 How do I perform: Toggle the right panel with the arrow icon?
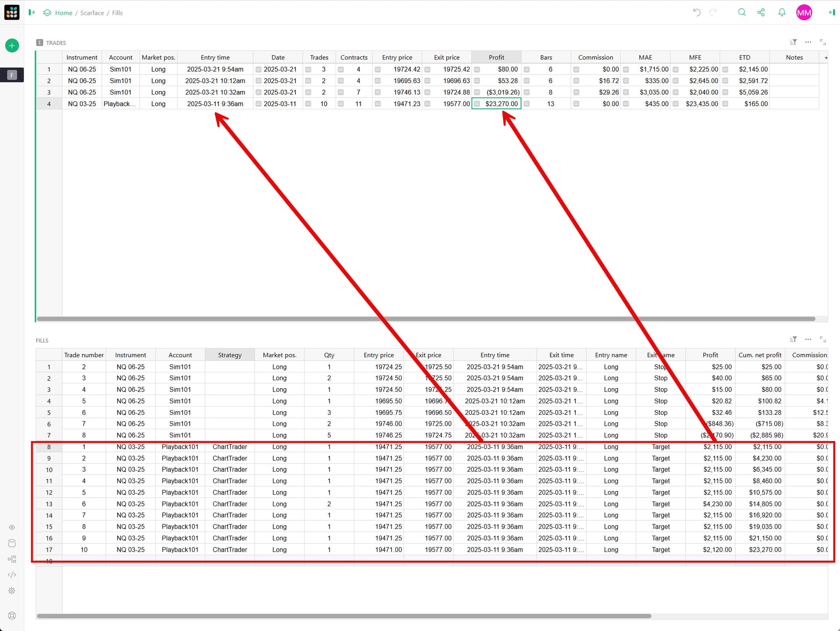(832, 12)
